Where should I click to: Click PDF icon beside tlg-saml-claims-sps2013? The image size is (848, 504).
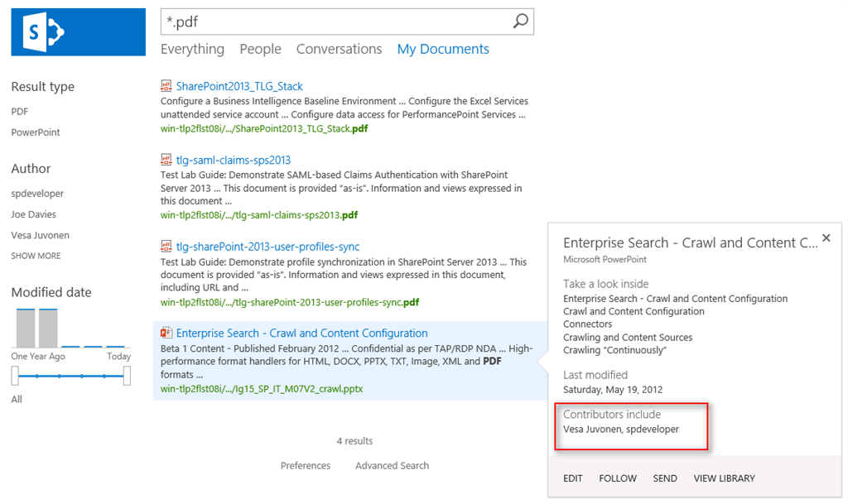point(166,160)
